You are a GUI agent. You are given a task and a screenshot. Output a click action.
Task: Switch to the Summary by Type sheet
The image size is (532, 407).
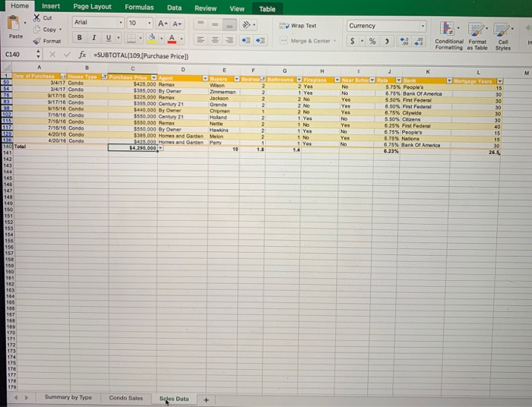point(68,397)
